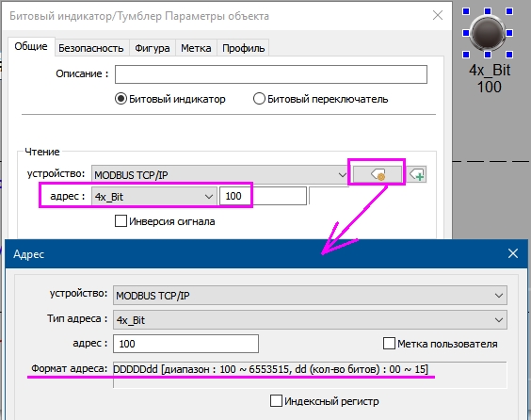This screenshot has width=531, height=420.
Task: Open the Профиль tab
Action: coord(243,48)
